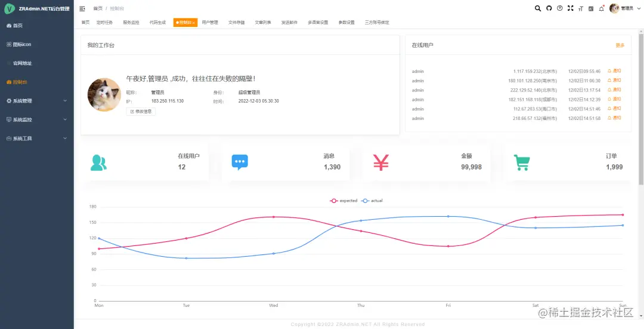Open notifications bell in the top bar
The width and height of the screenshot is (644, 329).
601,8
